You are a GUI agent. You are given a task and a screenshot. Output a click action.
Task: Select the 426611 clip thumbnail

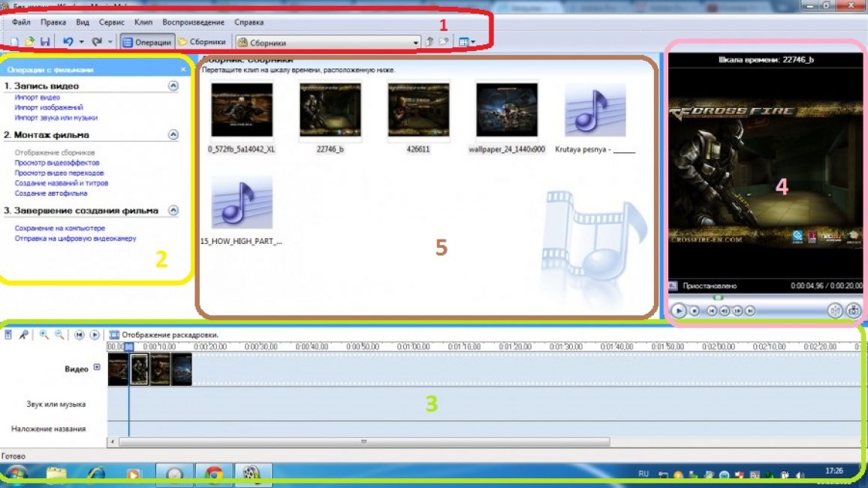tap(418, 110)
